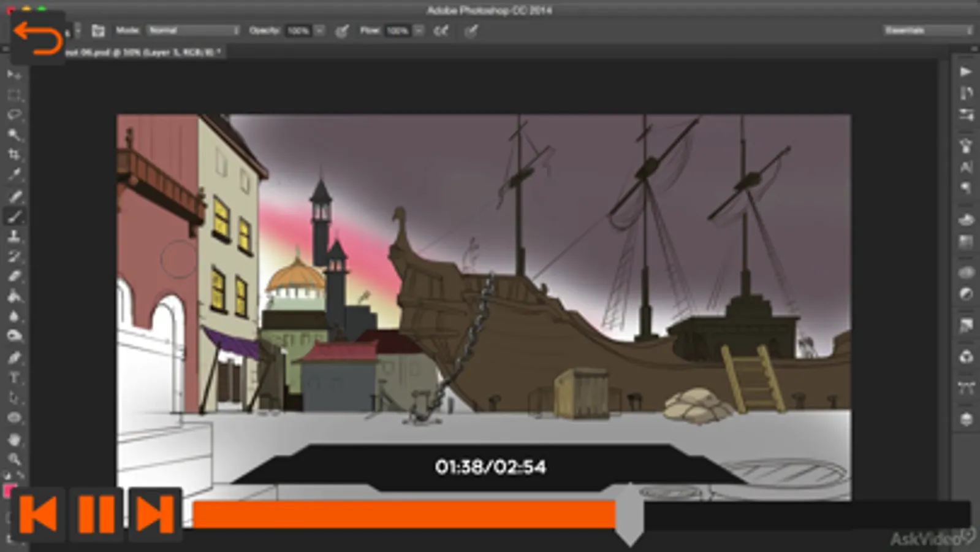Toggle pressure control for brush size
This screenshot has height=552, width=980.
tap(471, 31)
